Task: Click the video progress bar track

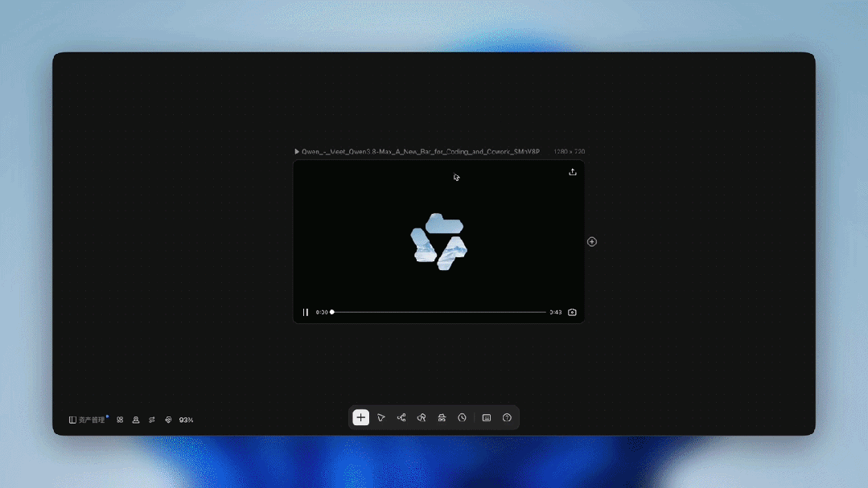Action: pos(439,312)
